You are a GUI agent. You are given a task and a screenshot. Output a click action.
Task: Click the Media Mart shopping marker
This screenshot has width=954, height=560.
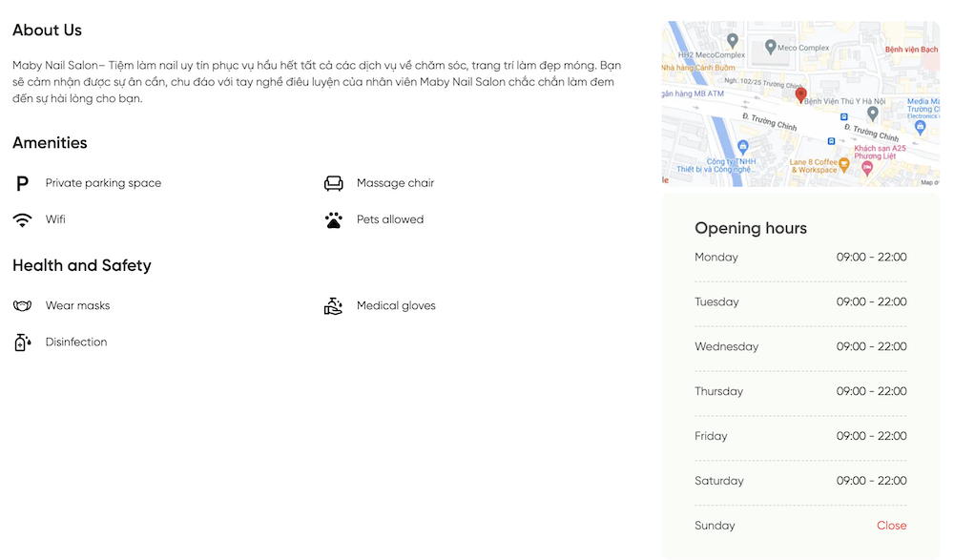(920, 127)
